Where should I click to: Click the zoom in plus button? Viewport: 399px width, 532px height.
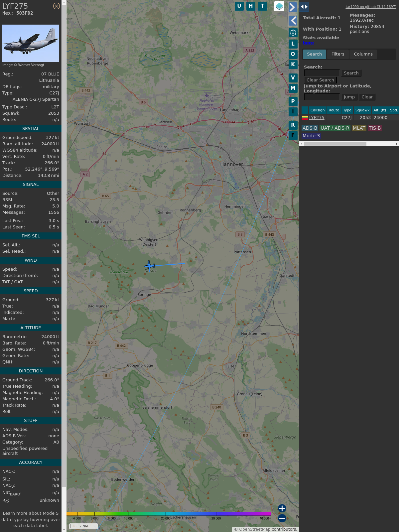282,508
